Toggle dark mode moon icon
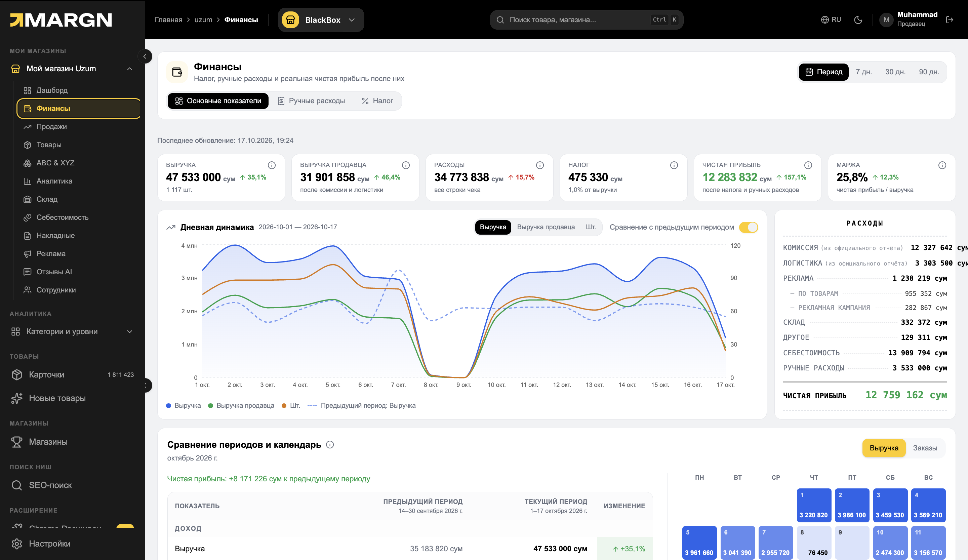Image resolution: width=968 pixels, height=560 pixels. point(858,20)
